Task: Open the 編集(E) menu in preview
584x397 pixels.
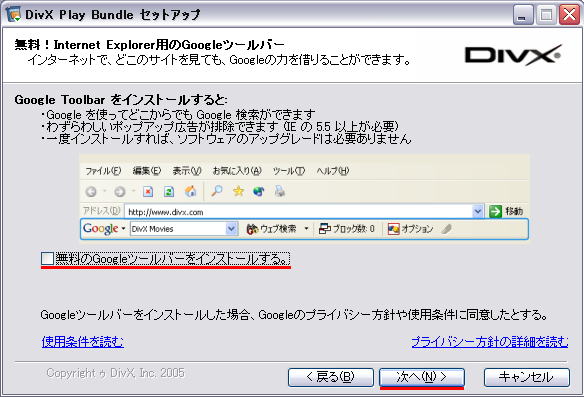Action: click(x=147, y=171)
